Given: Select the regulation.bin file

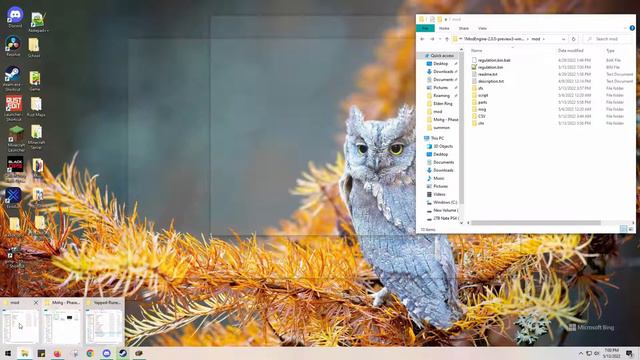Looking at the screenshot, I should [x=490, y=67].
